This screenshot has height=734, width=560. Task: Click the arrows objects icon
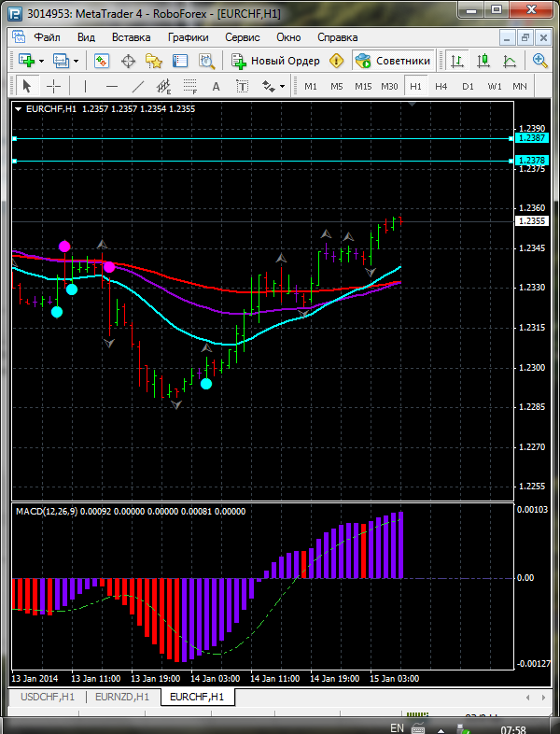coord(269,86)
